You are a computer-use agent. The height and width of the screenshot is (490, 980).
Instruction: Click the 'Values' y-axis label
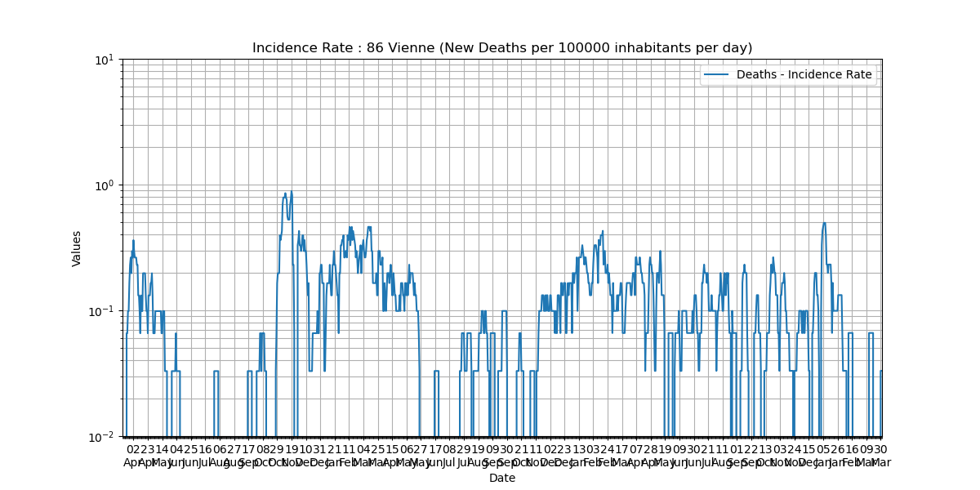(77, 248)
